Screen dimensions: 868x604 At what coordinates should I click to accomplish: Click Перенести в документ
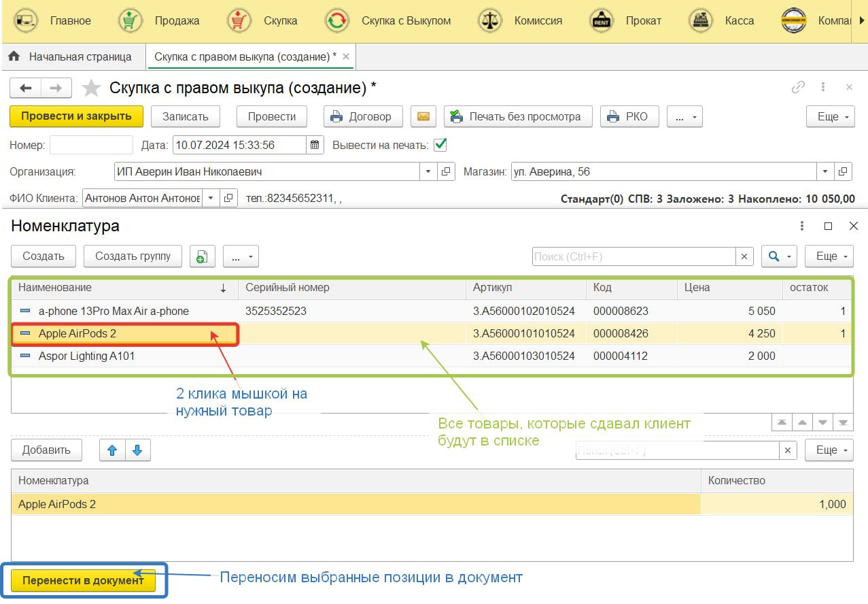[x=83, y=580]
